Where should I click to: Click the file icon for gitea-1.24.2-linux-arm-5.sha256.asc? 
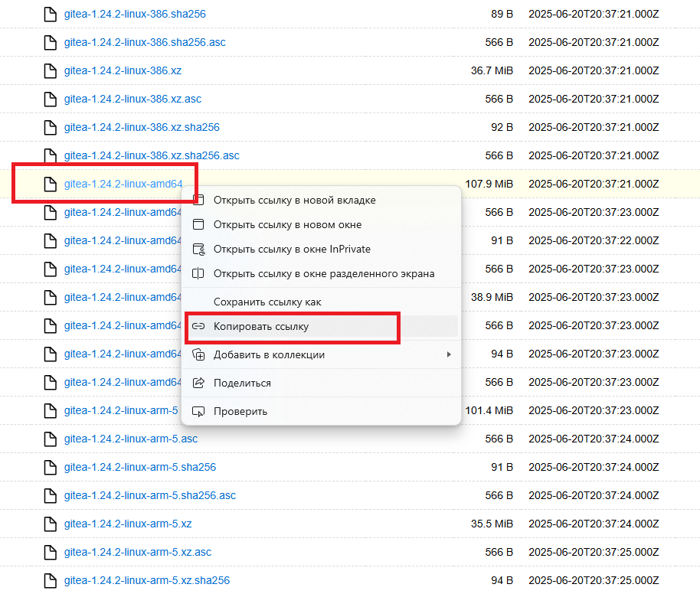click(51, 496)
